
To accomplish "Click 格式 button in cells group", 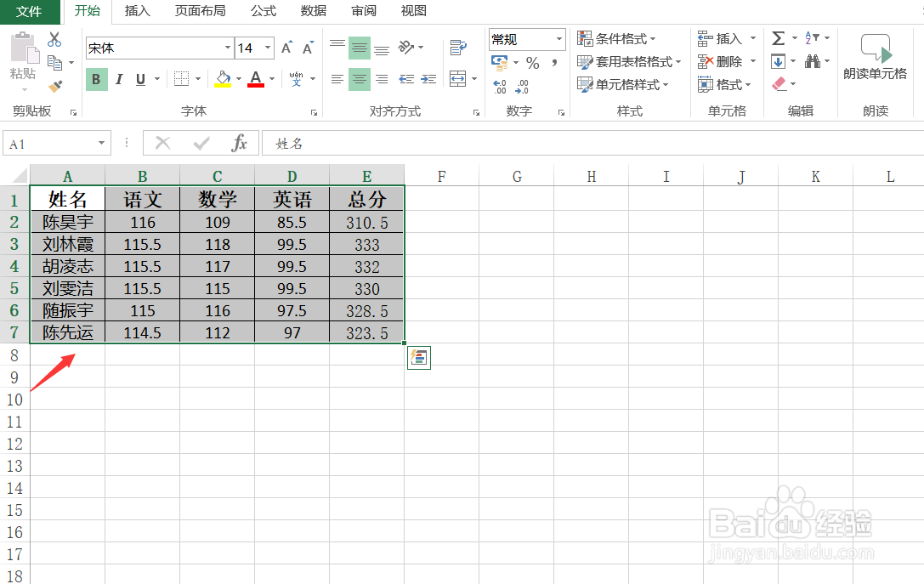I will click(x=724, y=85).
